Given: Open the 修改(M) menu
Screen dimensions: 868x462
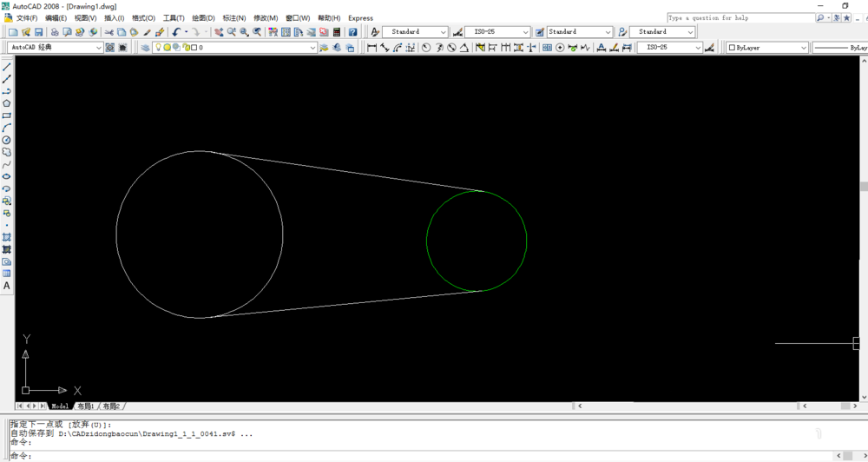Looking at the screenshot, I should (x=266, y=18).
